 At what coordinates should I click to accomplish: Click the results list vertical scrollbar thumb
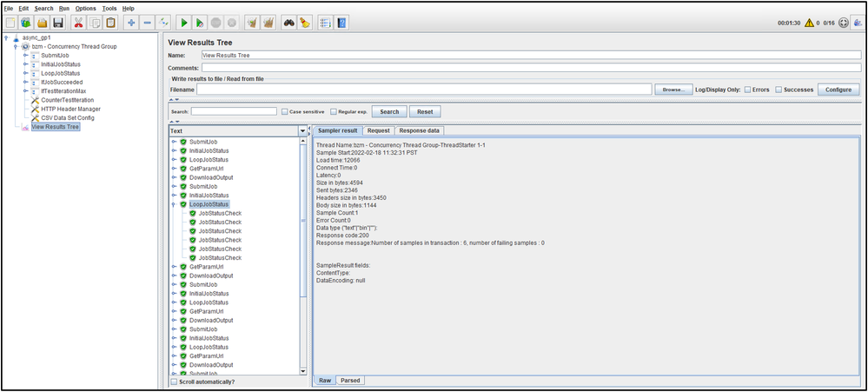click(x=302, y=221)
